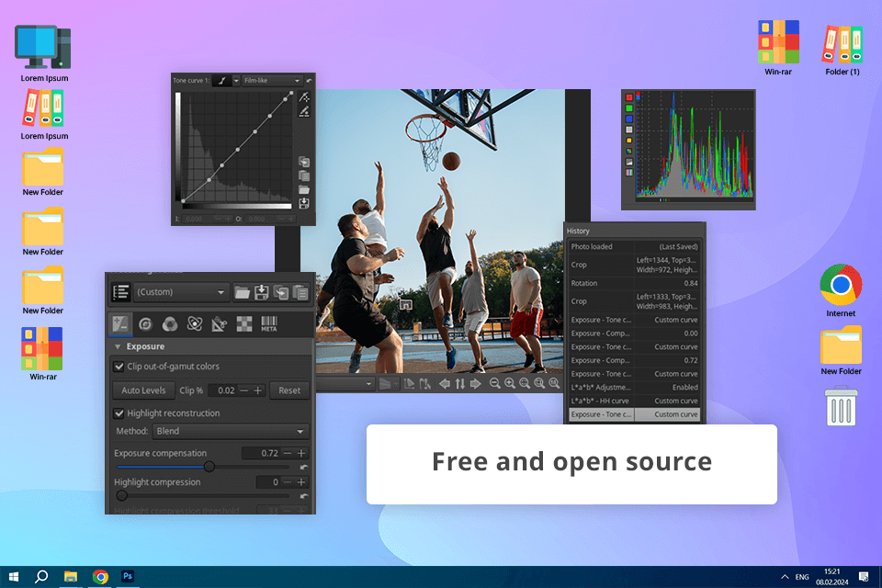Select the tone curve pipette tool
The height and width of the screenshot is (588, 882).
tap(304, 111)
